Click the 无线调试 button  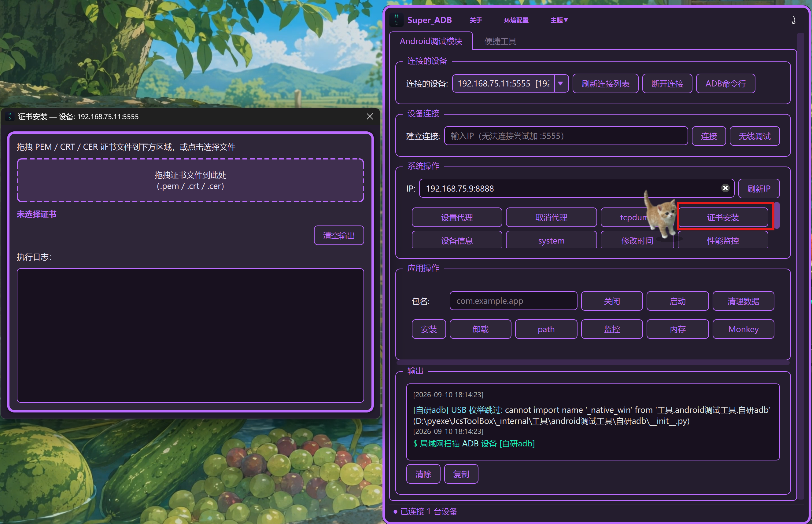(755, 136)
